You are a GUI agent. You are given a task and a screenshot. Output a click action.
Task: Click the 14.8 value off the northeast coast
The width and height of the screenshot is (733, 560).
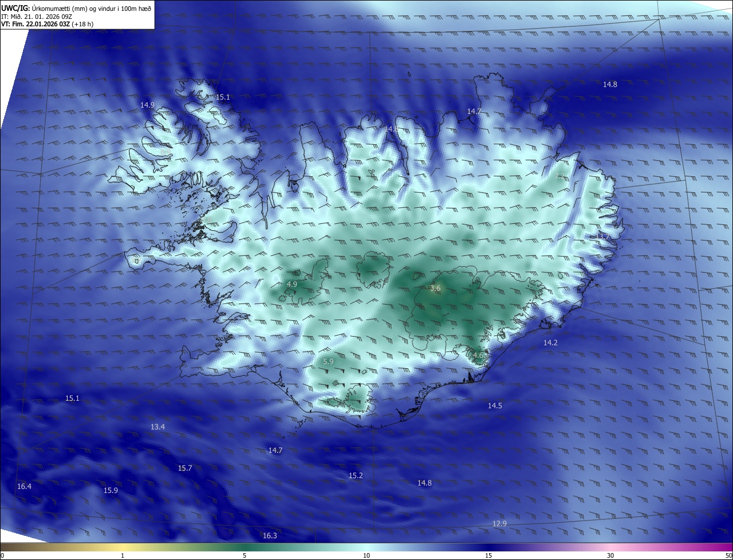pyautogui.click(x=610, y=84)
